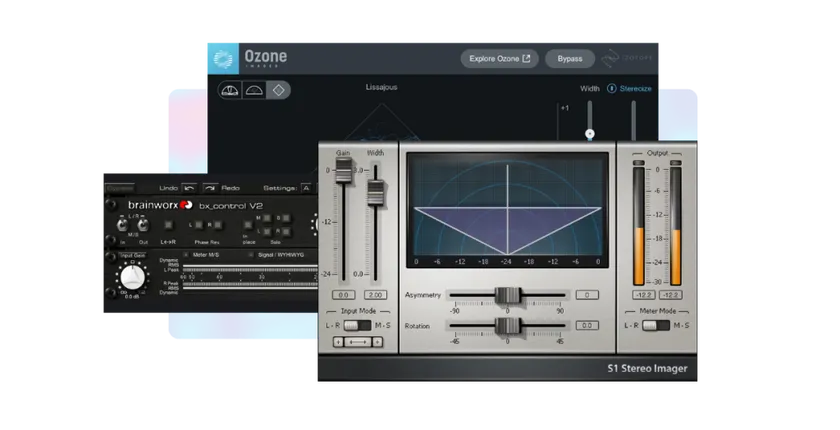Screen dimensions: 840x430
Task: Click the Asymmetry slider handle
Action: point(507,295)
